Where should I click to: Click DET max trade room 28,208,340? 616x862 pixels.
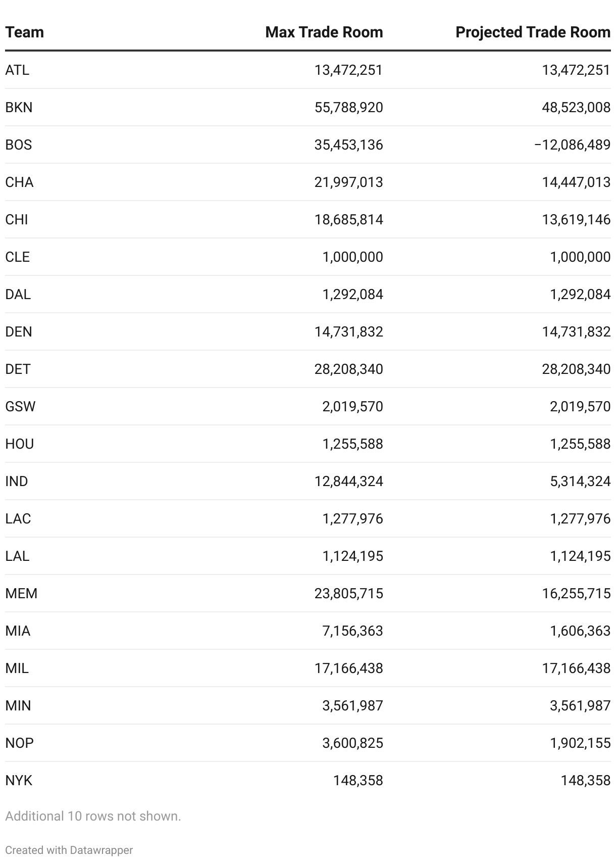(x=348, y=369)
